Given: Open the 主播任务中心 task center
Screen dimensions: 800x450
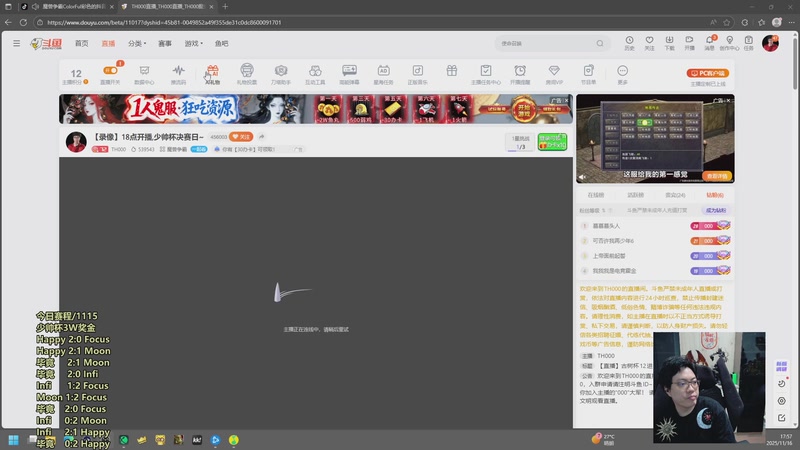Looking at the screenshot, I should pos(486,74).
